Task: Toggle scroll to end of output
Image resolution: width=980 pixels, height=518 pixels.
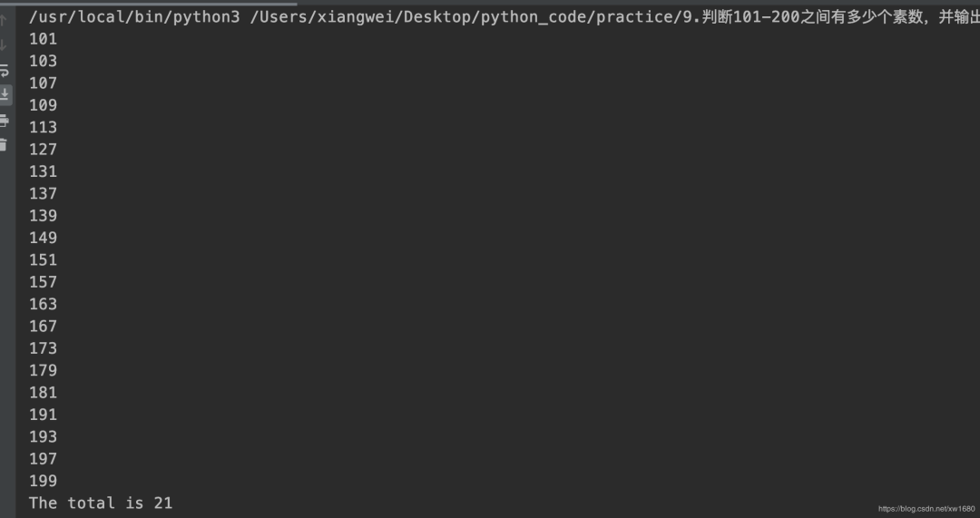Action: pyautogui.click(x=5, y=94)
